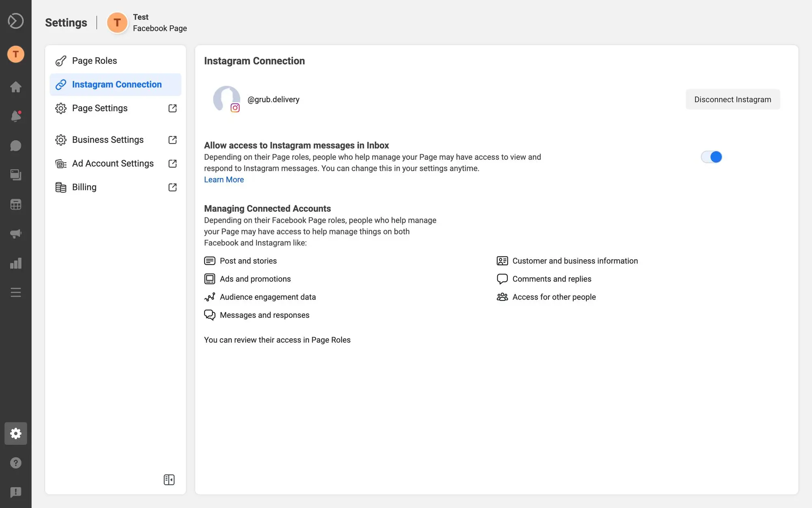Click 'You can review their access in Page Roles'
The height and width of the screenshot is (508, 812).
[277, 340]
